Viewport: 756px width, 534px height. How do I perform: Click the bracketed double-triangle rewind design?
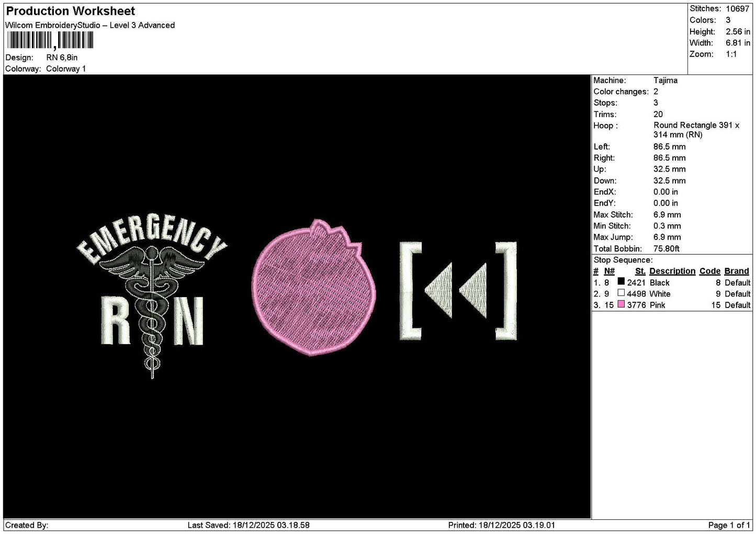point(458,291)
